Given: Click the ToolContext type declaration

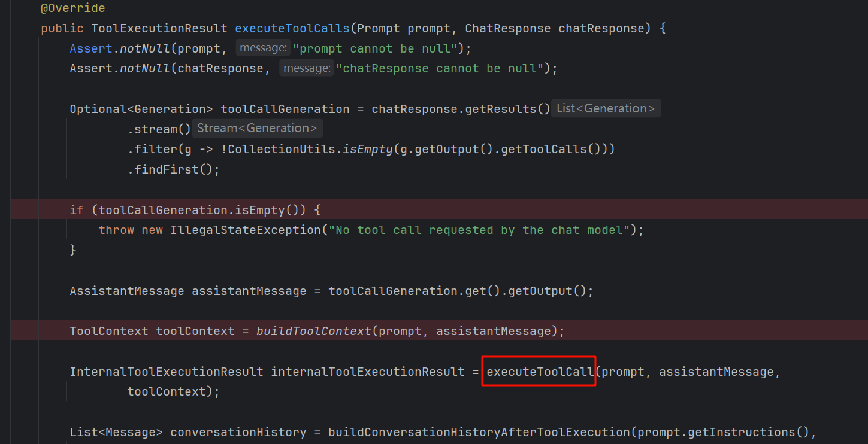Looking at the screenshot, I should coord(109,331).
